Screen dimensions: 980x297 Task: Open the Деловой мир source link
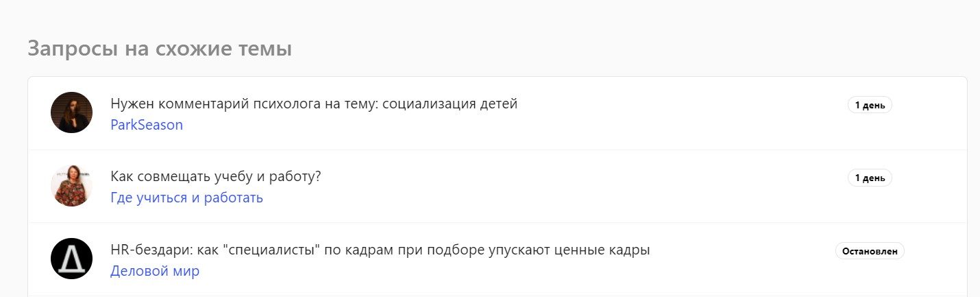pyautogui.click(x=155, y=271)
